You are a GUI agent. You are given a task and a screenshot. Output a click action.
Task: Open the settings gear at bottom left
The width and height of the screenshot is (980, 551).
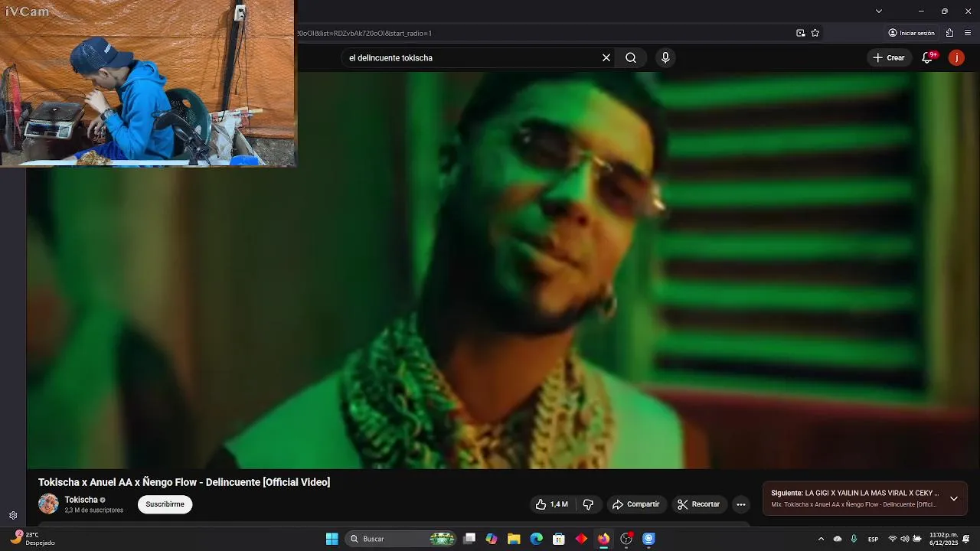pyautogui.click(x=13, y=515)
